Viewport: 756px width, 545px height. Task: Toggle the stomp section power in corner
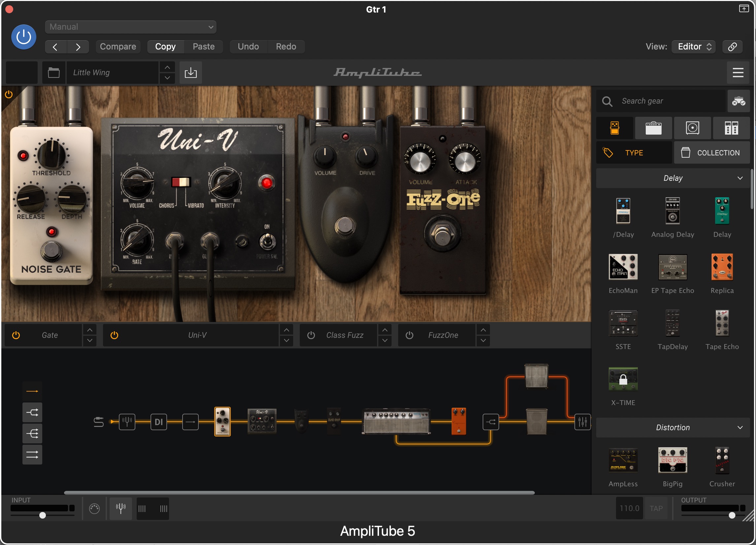(x=9, y=95)
